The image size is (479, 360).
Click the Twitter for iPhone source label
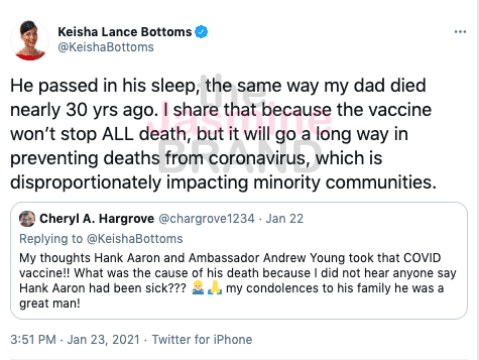[202, 340]
